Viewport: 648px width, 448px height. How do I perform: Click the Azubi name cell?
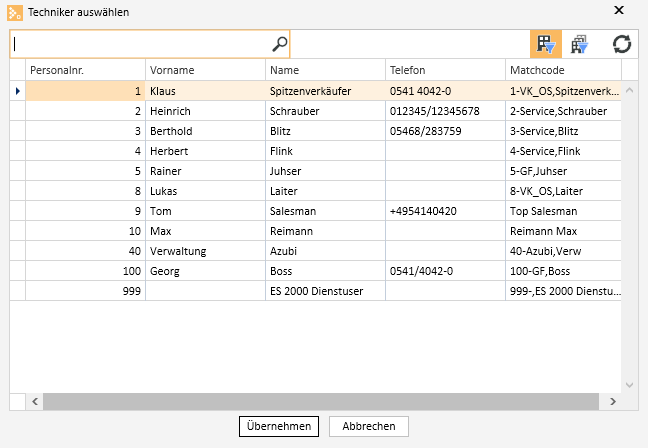325,251
